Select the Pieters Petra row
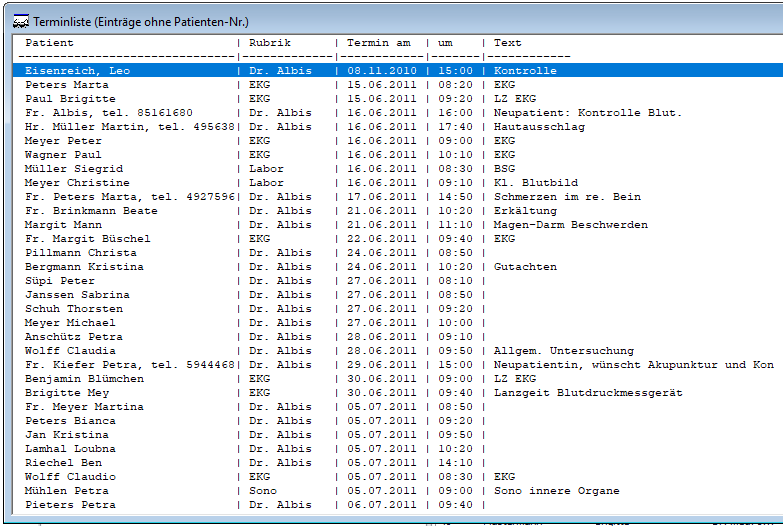783x526 pixels. point(397,504)
